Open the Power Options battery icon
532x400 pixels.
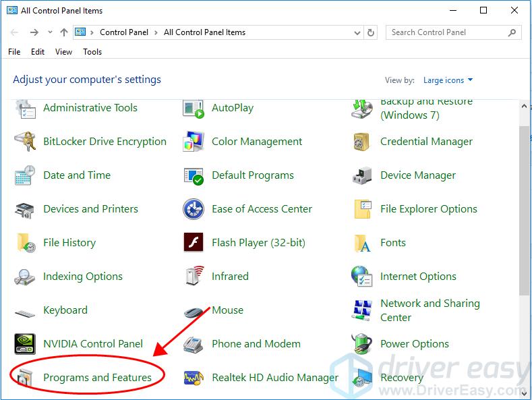(362, 343)
